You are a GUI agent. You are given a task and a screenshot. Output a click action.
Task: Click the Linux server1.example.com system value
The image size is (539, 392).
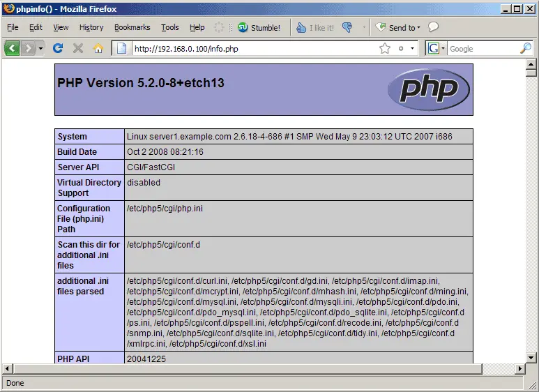(x=289, y=137)
